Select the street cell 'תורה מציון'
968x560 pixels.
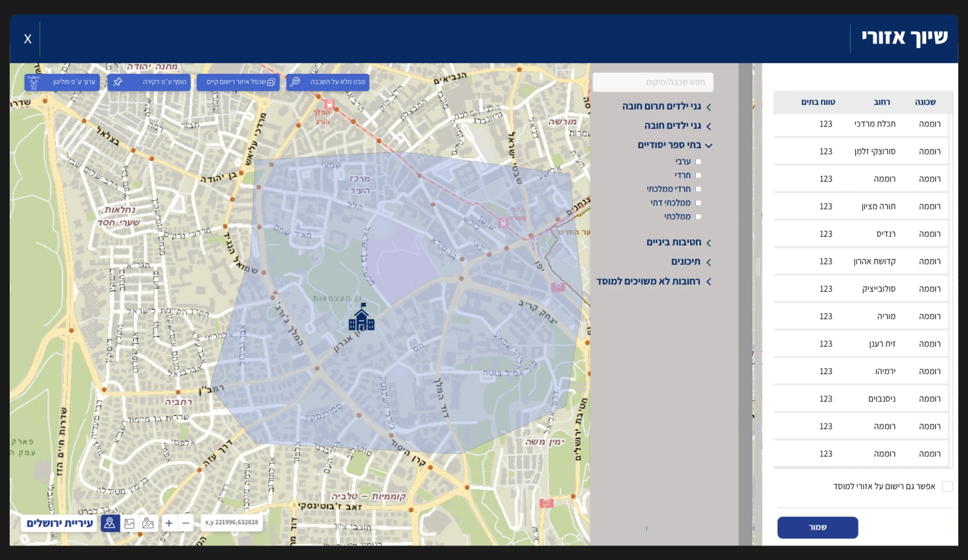pos(878,206)
